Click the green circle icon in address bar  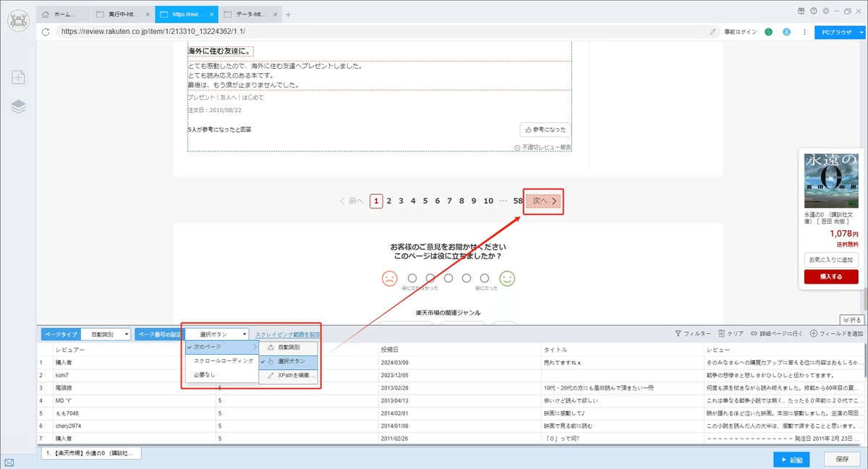768,32
